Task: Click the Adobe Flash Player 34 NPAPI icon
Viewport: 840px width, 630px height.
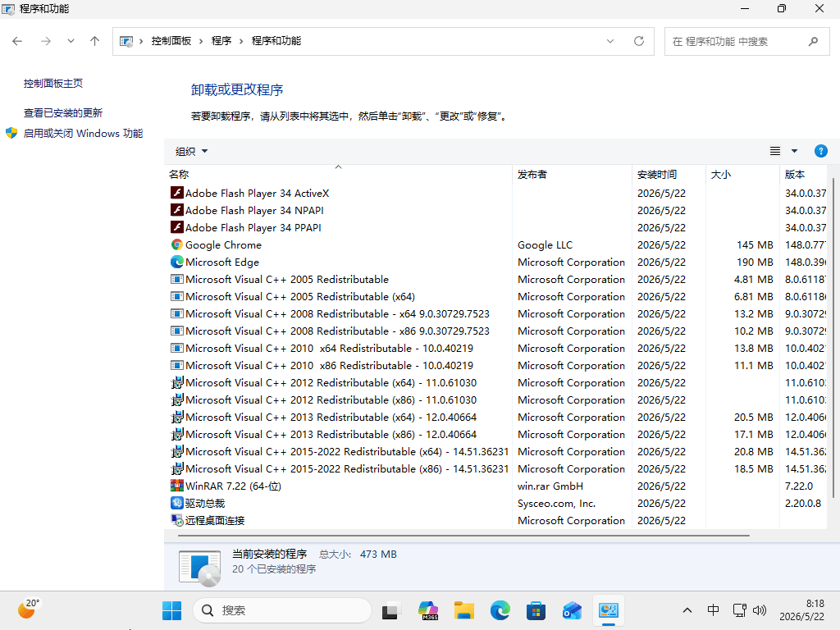Action: coord(177,210)
